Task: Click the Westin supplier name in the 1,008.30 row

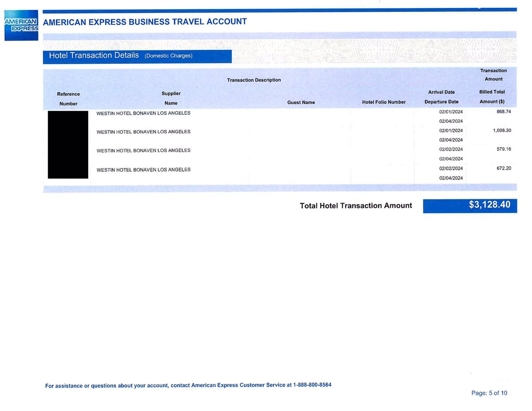Action: [x=143, y=132]
